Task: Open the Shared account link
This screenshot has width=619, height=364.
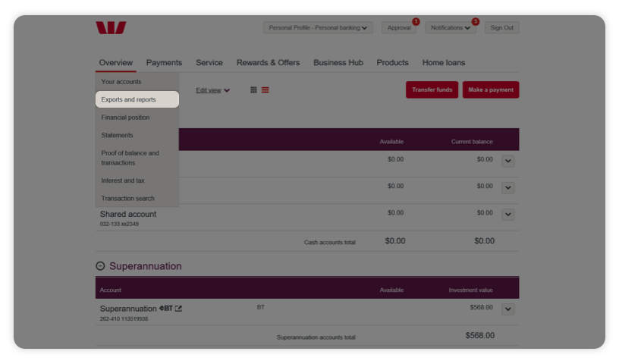Action: [x=128, y=215]
